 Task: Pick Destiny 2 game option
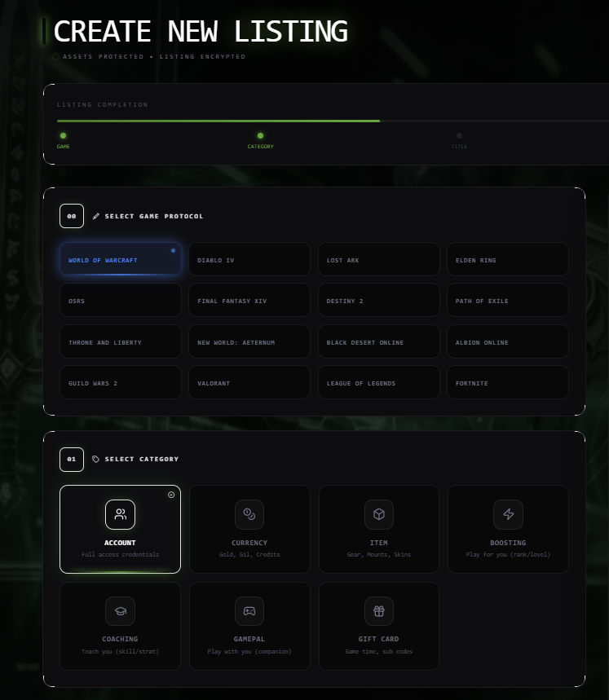coord(378,300)
